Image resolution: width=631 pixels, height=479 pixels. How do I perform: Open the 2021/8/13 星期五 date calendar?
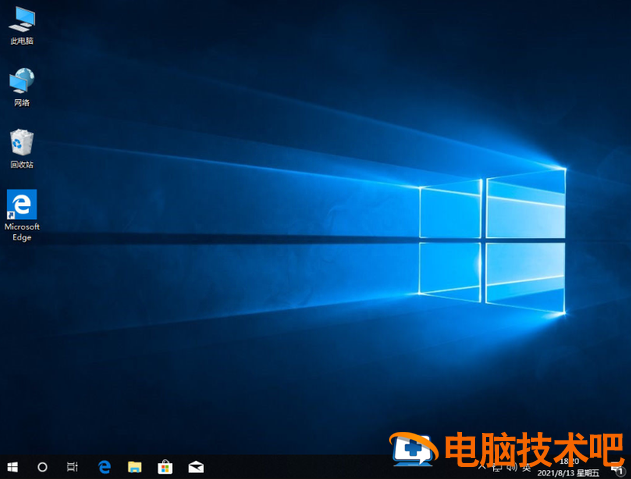click(x=568, y=473)
